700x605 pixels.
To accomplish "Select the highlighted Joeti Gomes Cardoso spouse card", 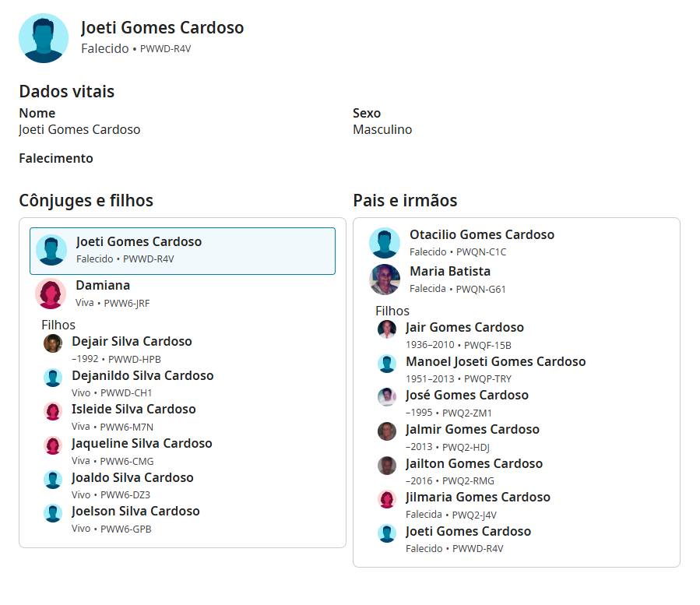I will tap(182, 251).
